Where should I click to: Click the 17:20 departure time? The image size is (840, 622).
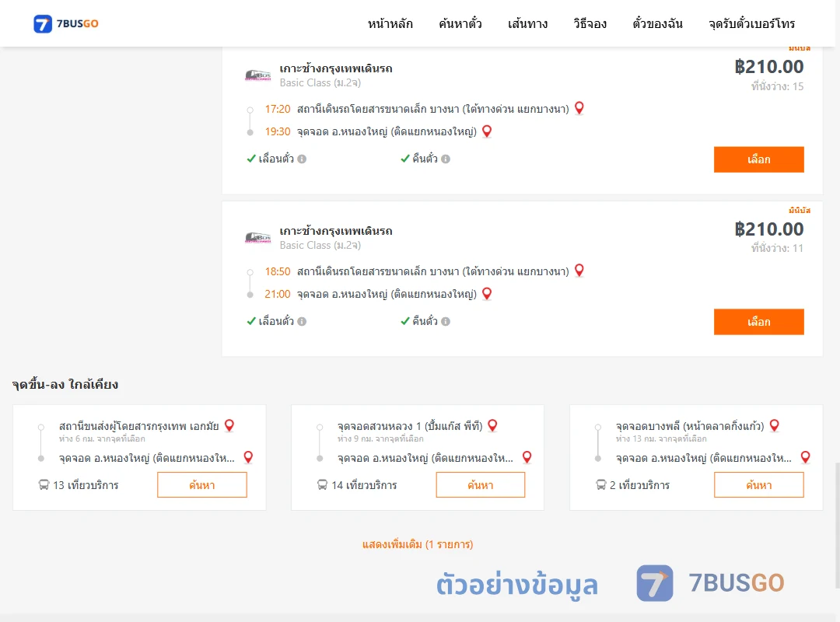click(x=278, y=110)
